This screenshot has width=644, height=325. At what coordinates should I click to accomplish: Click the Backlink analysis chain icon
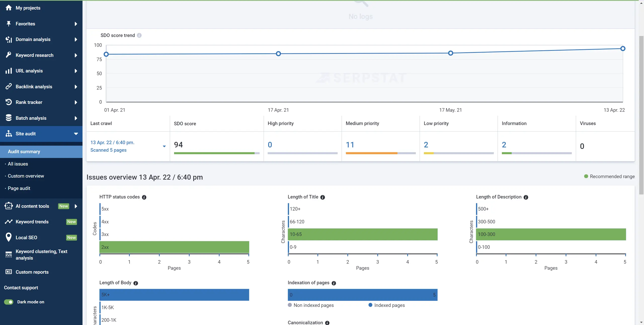click(x=9, y=87)
